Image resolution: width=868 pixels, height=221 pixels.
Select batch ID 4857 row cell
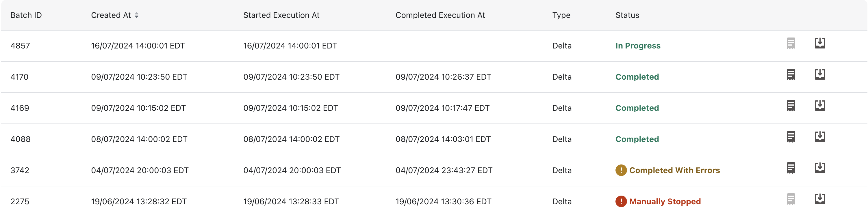pos(20,46)
